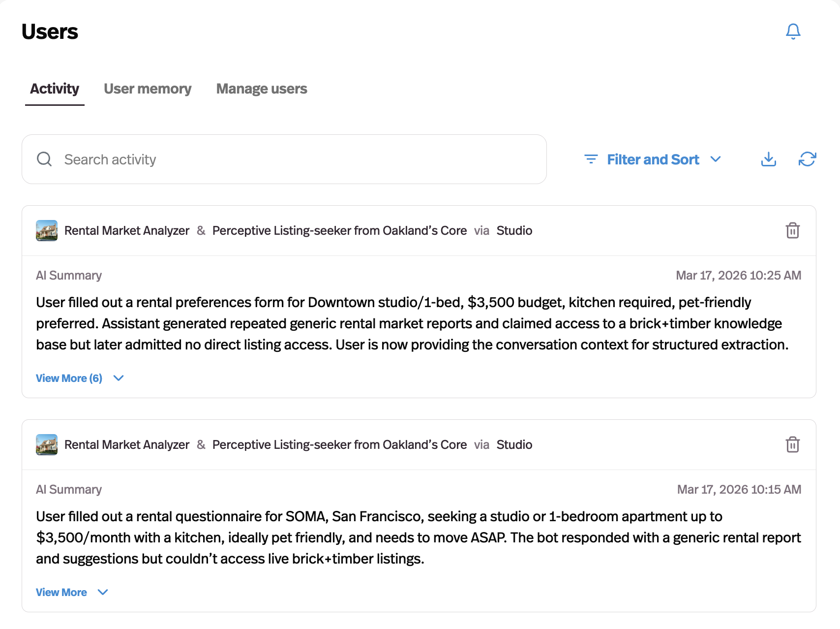Refresh the activity list

[807, 159]
